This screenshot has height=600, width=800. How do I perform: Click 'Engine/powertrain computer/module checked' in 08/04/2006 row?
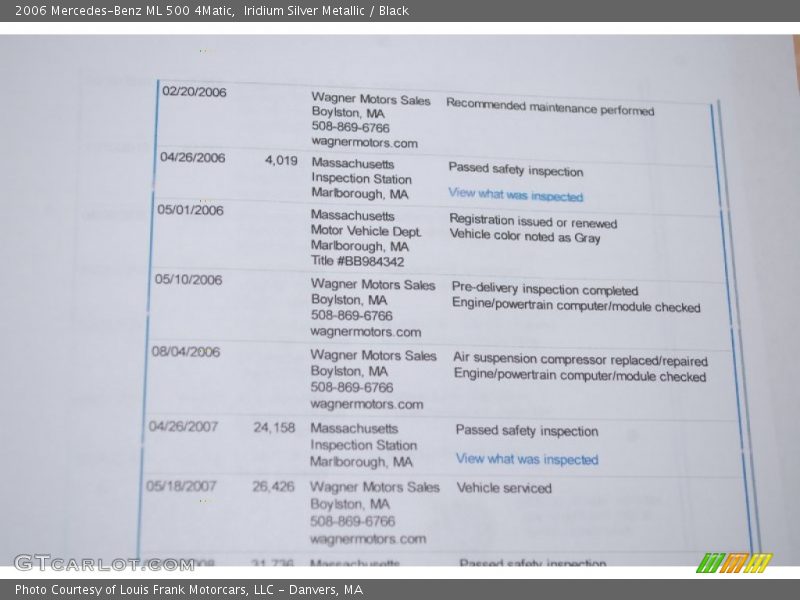[580, 376]
